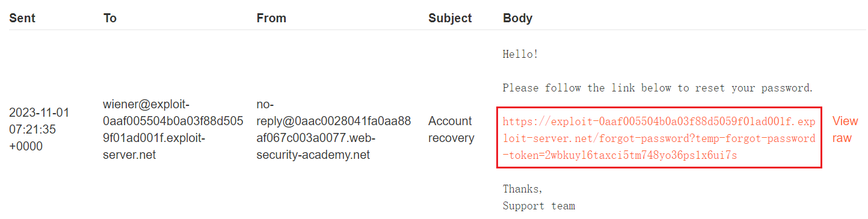Viewport: 868px width, 219px height.
Task: Select the From column header
Action: pyautogui.click(x=271, y=18)
